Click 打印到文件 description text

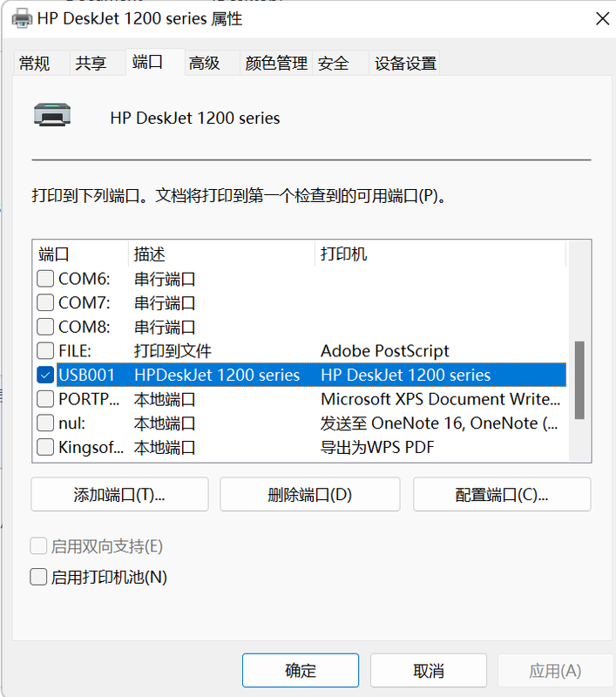[x=173, y=351]
